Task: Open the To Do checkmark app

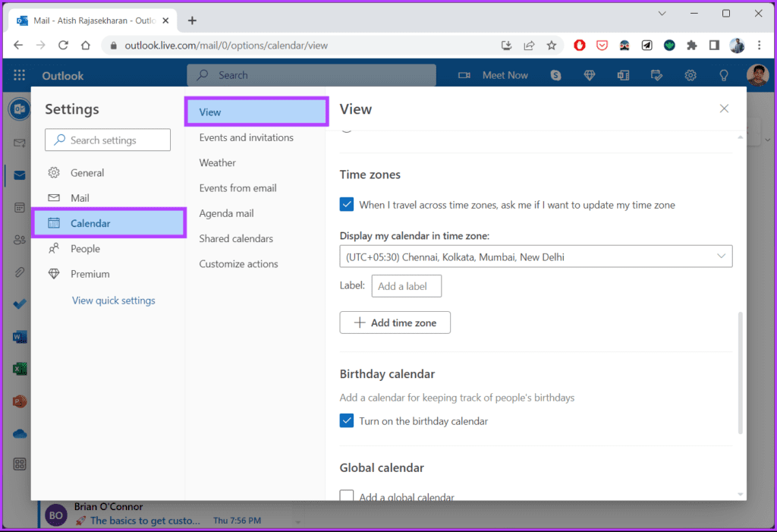Action: coord(20,304)
